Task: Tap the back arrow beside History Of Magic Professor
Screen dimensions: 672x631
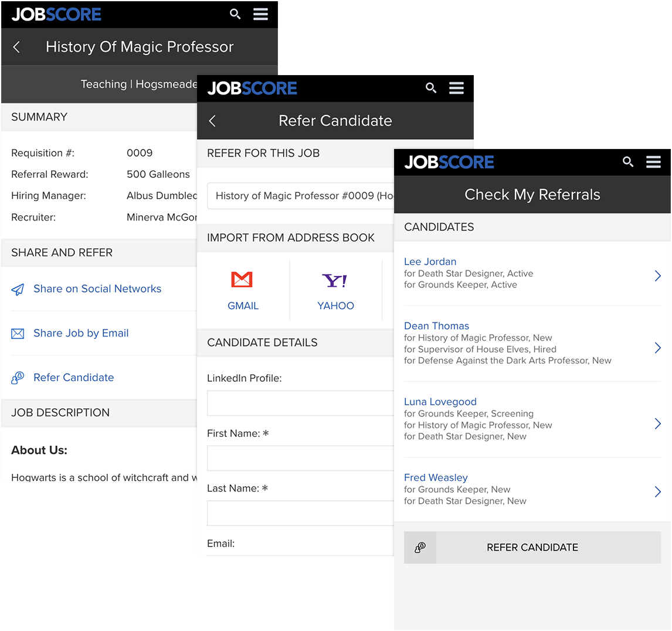Action: 16,46
